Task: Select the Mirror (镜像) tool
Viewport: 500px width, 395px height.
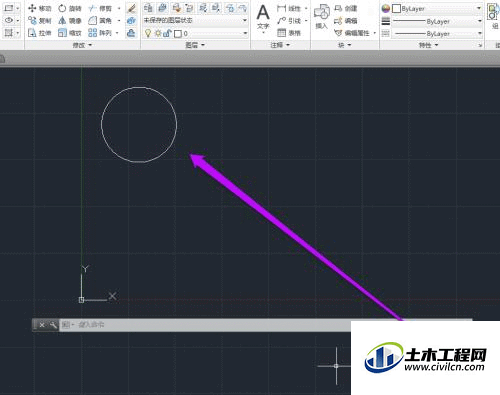Action: [x=70, y=21]
